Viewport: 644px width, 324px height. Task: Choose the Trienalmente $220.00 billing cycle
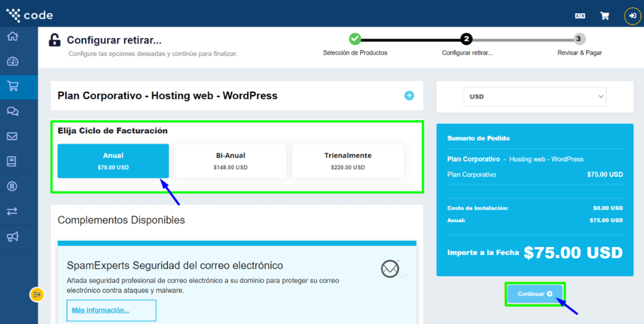(347, 161)
